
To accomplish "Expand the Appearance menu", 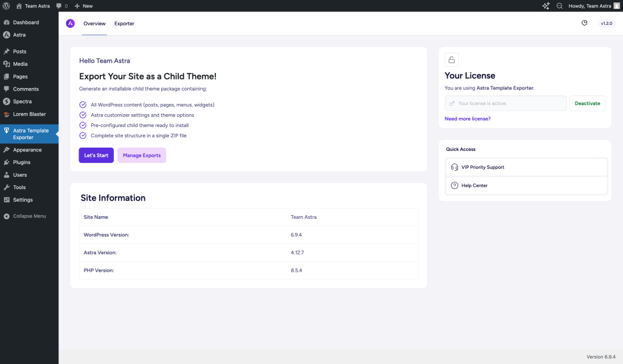I will 27,149.
